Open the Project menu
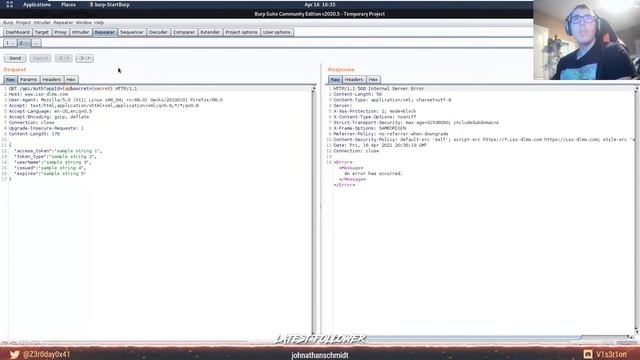The height and width of the screenshot is (360, 640). pos(23,22)
